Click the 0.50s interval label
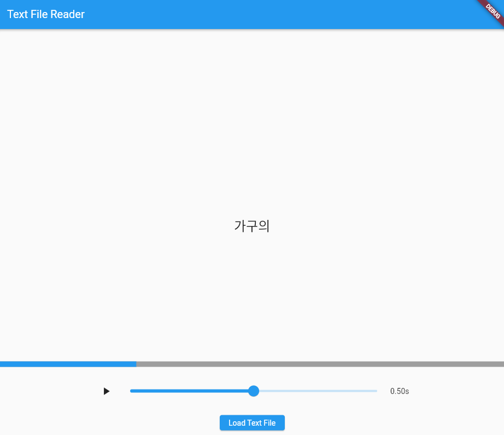Screen dimensions: 504x435 tap(400, 391)
